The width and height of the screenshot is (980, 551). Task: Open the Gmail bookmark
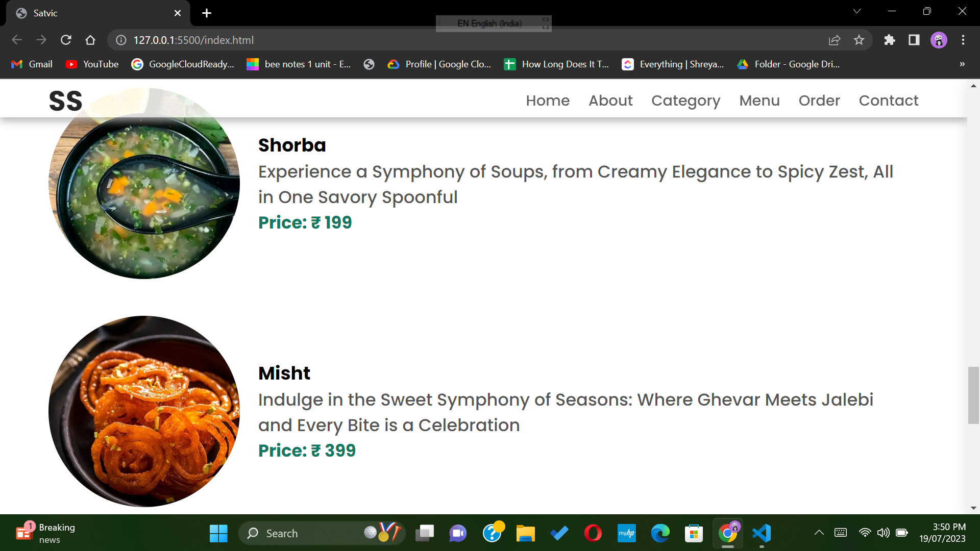(x=31, y=64)
